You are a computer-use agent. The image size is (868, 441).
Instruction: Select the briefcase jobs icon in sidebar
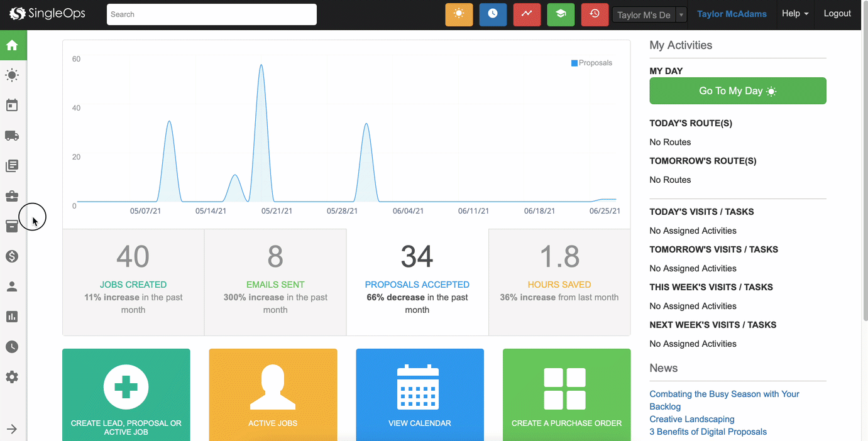(13, 195)
